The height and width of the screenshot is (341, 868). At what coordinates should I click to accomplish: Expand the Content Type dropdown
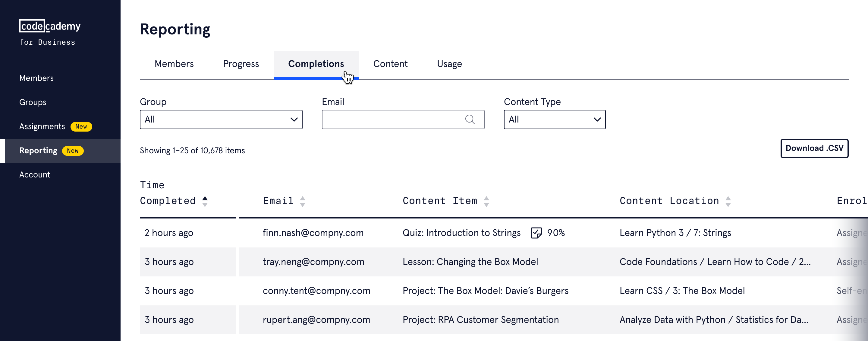click(x=554, y=120)
